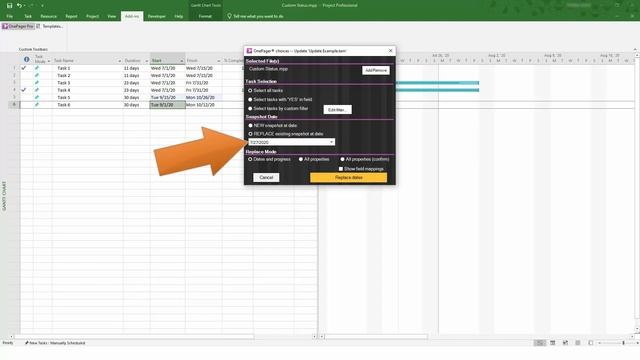Click the task mode pin for Task 5
Viewport: 640px width, 360px height.
point(37,97)
